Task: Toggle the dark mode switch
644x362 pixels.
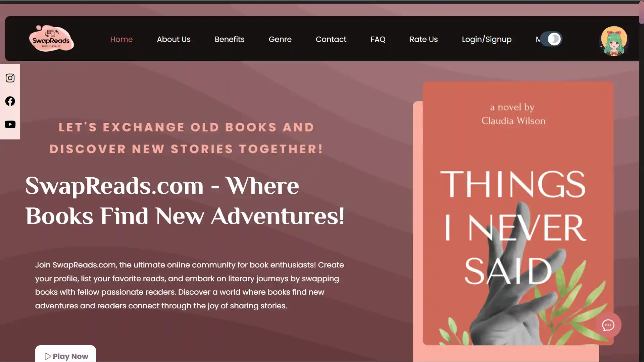Action: 551,39
